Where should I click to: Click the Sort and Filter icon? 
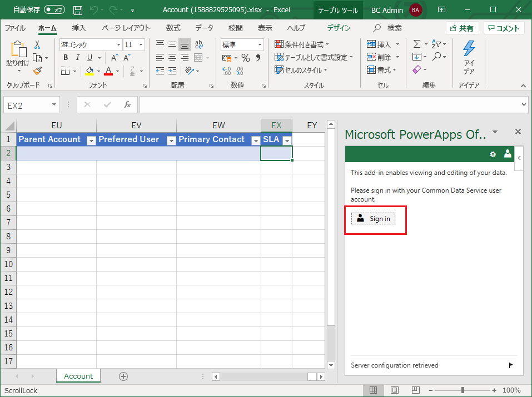[436, 44]
